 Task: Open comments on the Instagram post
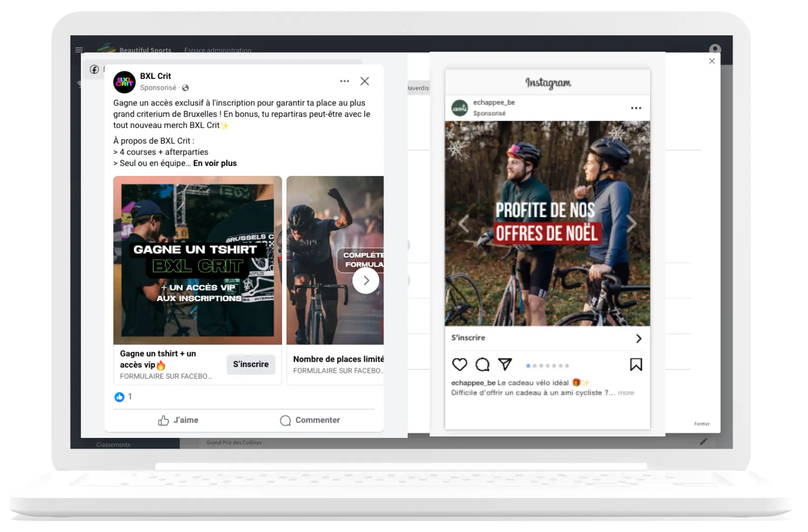click(x=482, y=365)
